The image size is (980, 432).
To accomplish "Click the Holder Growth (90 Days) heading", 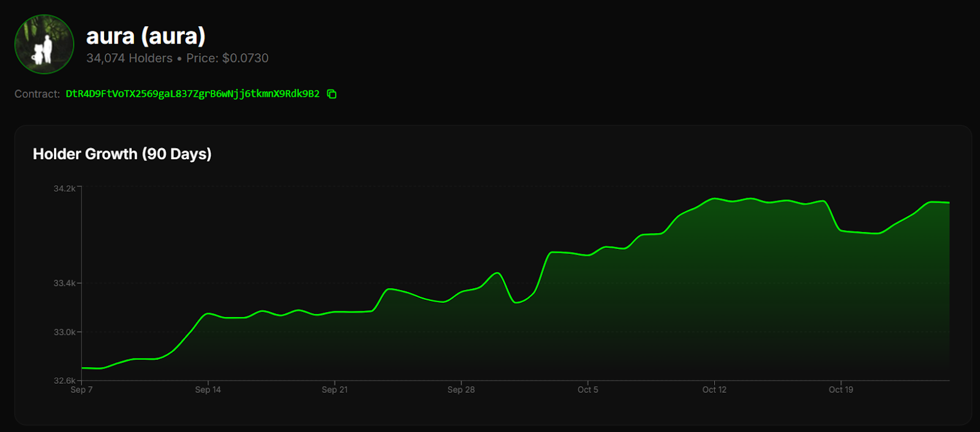I will pos(122,154).
